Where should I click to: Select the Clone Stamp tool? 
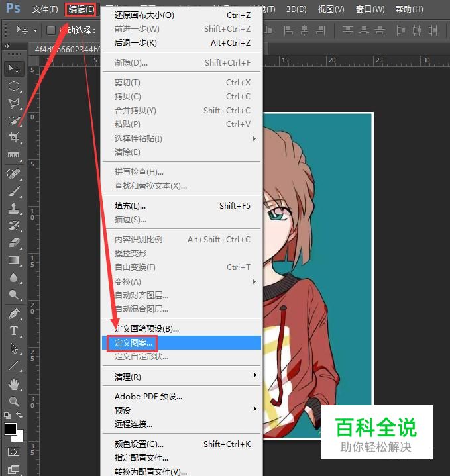coord(14,209)
